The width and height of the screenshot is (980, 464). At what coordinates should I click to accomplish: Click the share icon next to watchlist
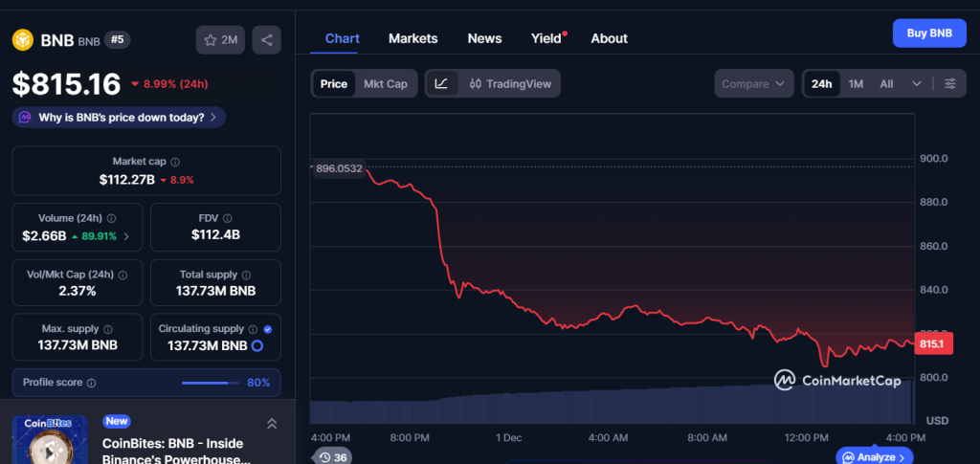tap(267, 39)
